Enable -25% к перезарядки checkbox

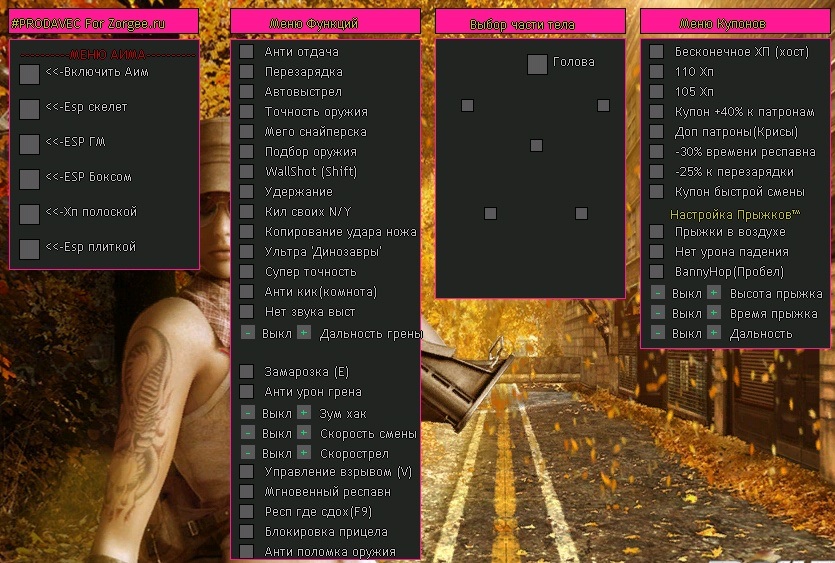657,172
